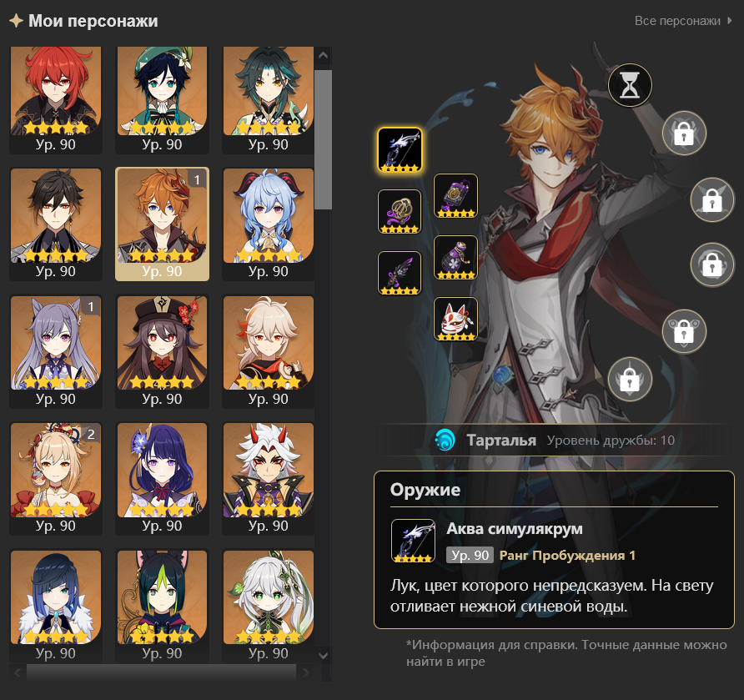Open the purple goblet artifact slot
744x700 pixels.
[x=455, y=257]
